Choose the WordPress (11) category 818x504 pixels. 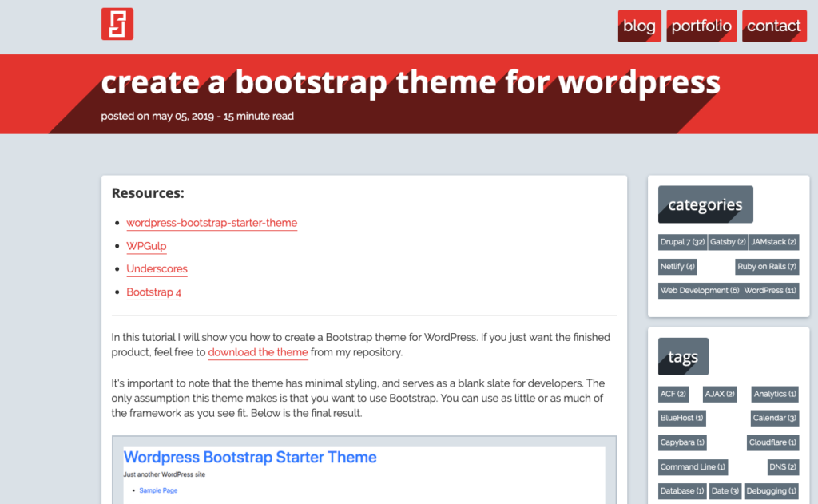[770, 291]
